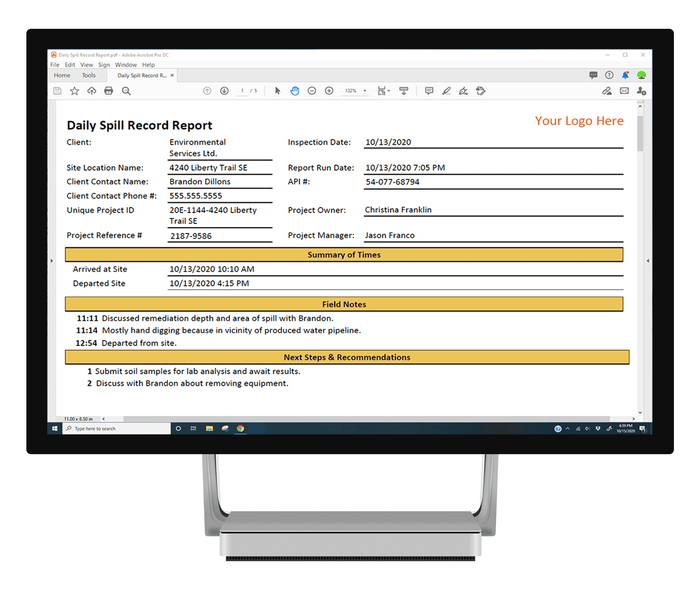Choose the Selection arrow tool
Image resolution: width=700 pixels, height=590 pixels.
click(x=277, y=91)
